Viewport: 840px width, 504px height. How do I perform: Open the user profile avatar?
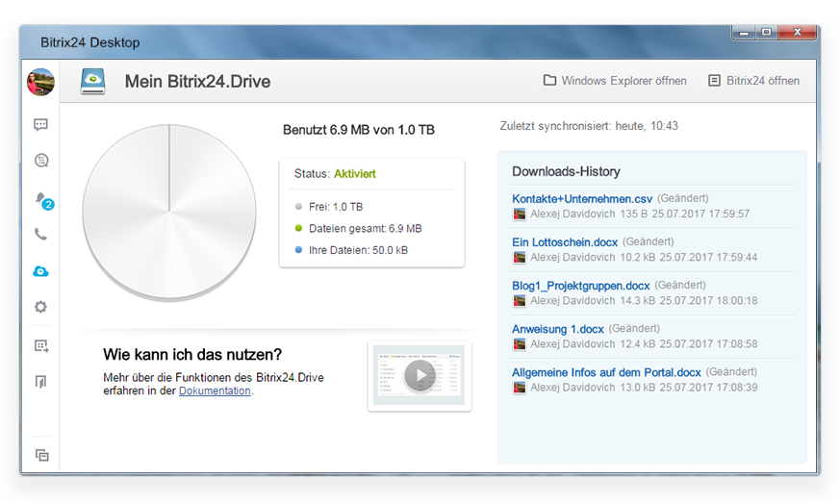(40, 82)
